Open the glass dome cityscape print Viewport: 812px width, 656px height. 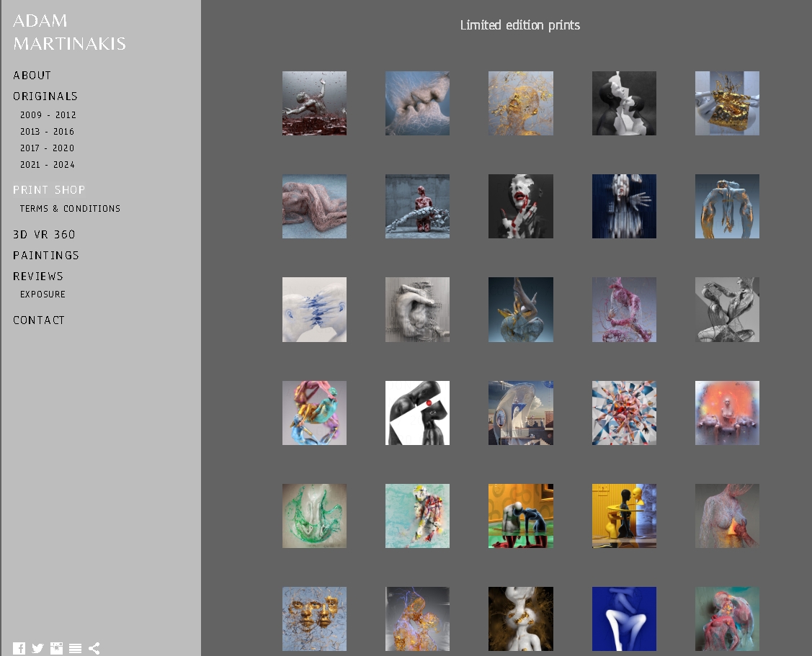point(520,413)
